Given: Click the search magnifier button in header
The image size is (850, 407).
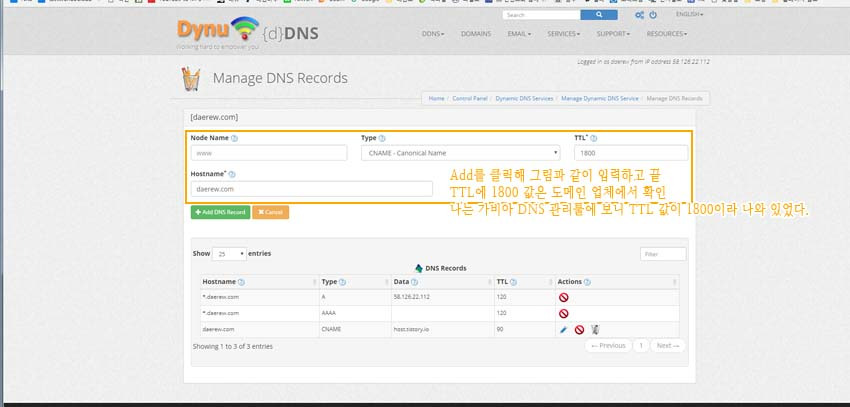Looking at the screenshot, I should tap(598, 15).
